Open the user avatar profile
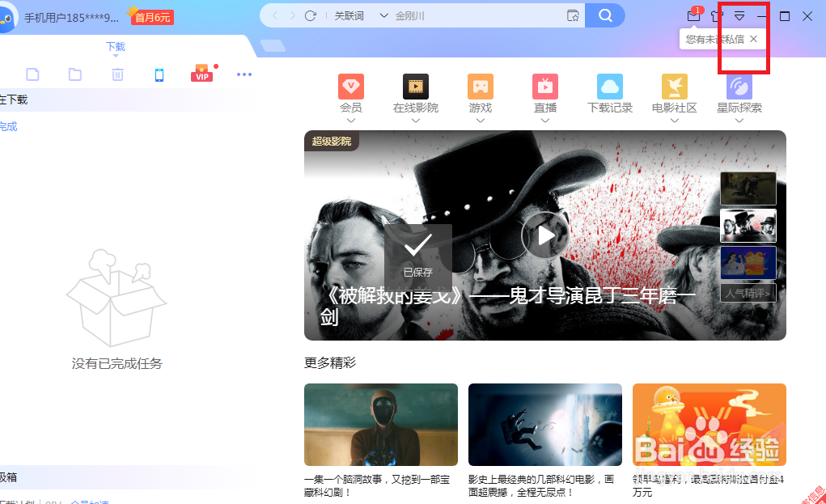This screenshot has width=826, height=504. tap(8, 17)
